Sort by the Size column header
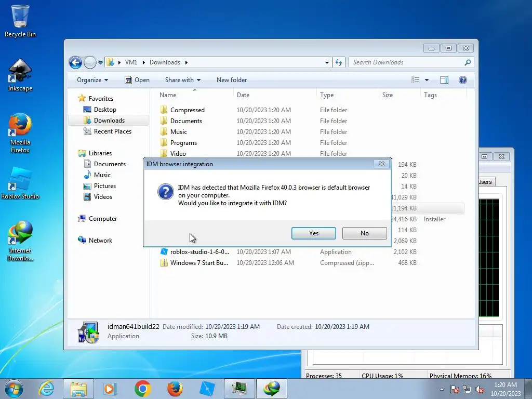 pyautogui.click(x=400, y=95)
